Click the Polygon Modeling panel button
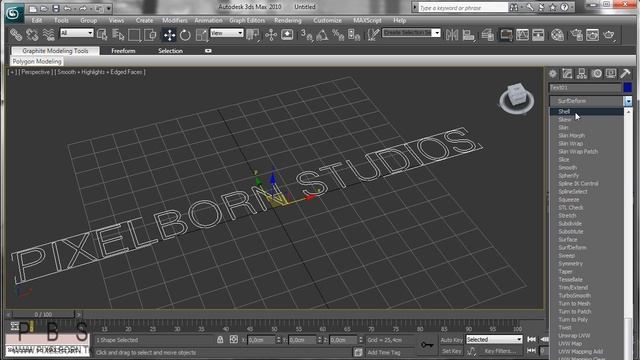Screen dimensions: 640x360 (37, 62)
